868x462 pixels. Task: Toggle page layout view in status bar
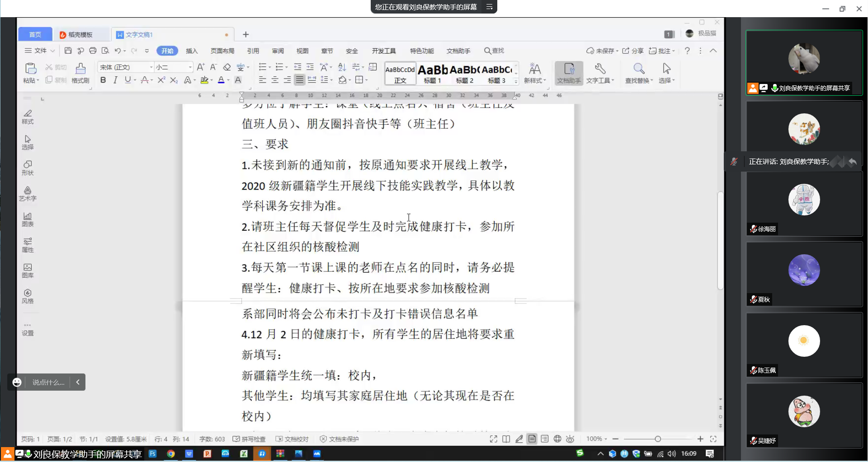pyautogui.click(x=532, y=439)
